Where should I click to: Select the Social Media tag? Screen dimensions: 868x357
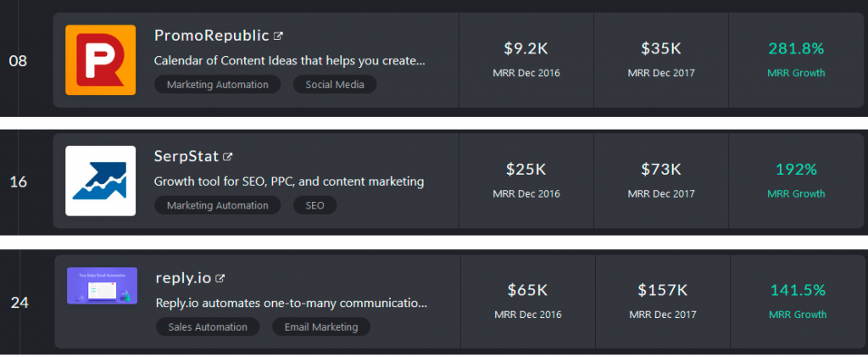point(335,85)
